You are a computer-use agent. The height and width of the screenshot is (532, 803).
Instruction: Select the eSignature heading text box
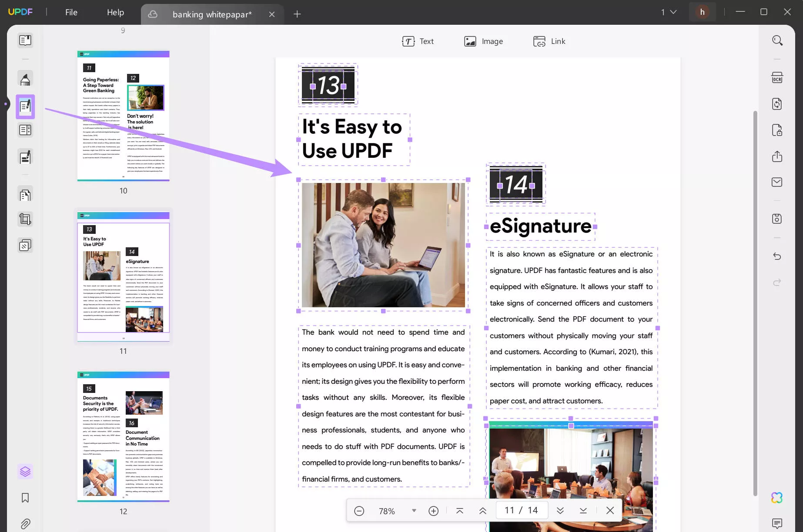540,226
